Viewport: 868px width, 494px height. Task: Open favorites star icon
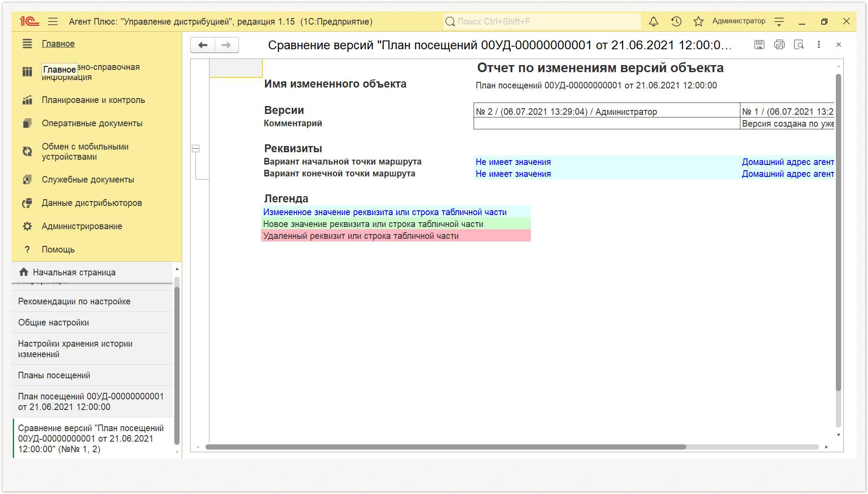pos(699,21)
